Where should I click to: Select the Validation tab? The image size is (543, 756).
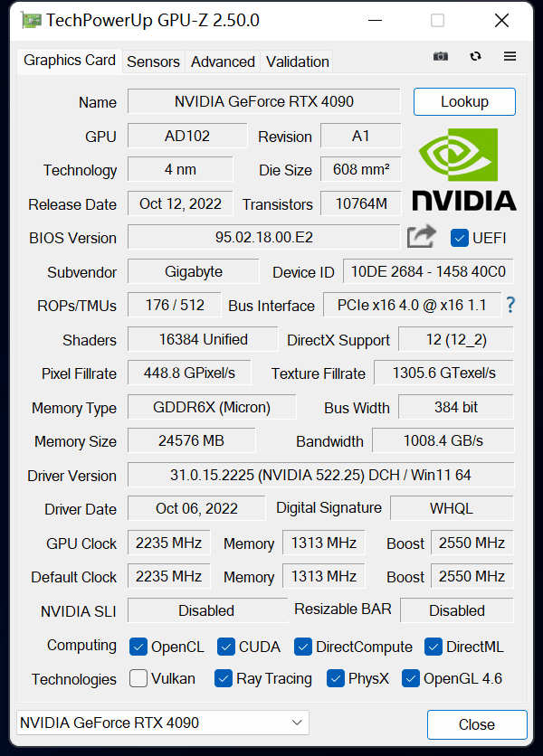point(297,61)
